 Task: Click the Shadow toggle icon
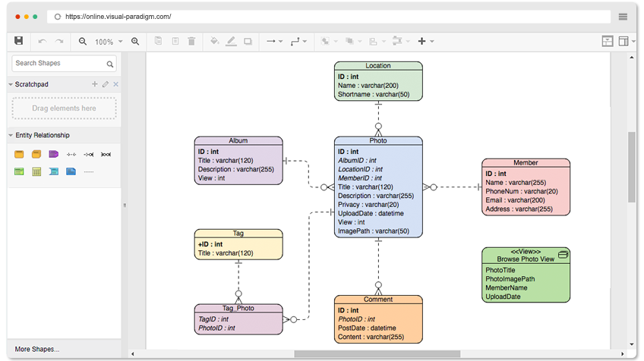pyautogui.click(x=248, y=41)
